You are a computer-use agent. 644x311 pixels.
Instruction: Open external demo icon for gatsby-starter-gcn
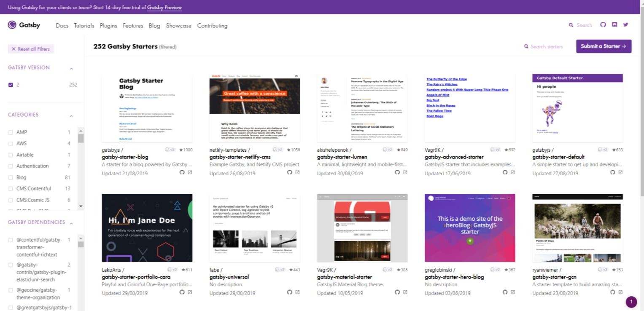pyautogui.click(x=620, y=292)
